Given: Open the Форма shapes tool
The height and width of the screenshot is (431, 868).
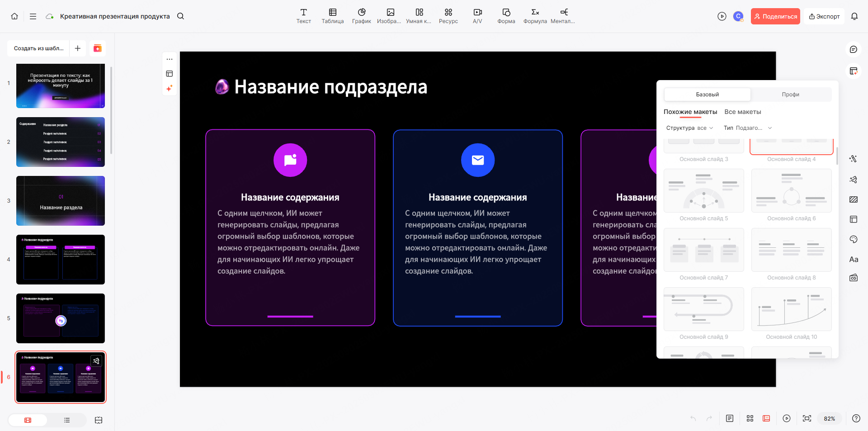Looking at the screenshot, I should tap(506, 16).
